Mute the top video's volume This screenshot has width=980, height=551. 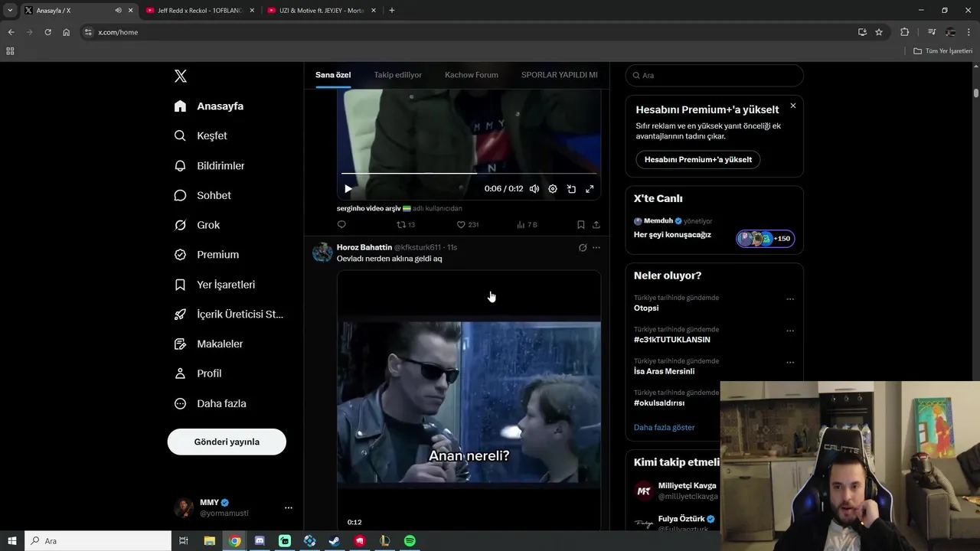(x=534, y=189)
